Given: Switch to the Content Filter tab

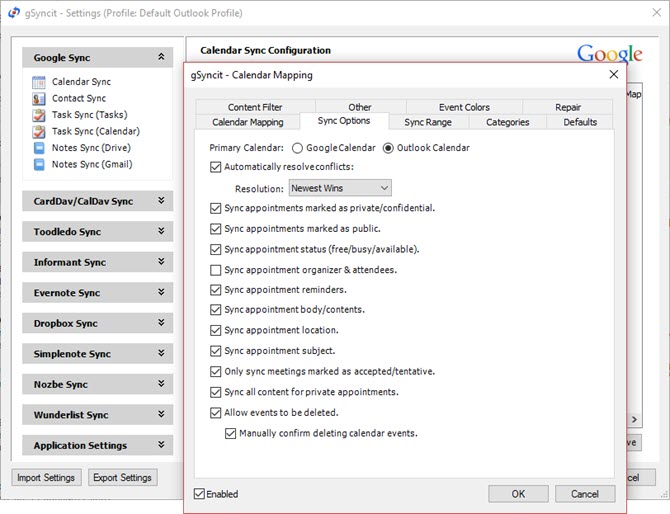Looking at the screenshot, I should point(255,107).
